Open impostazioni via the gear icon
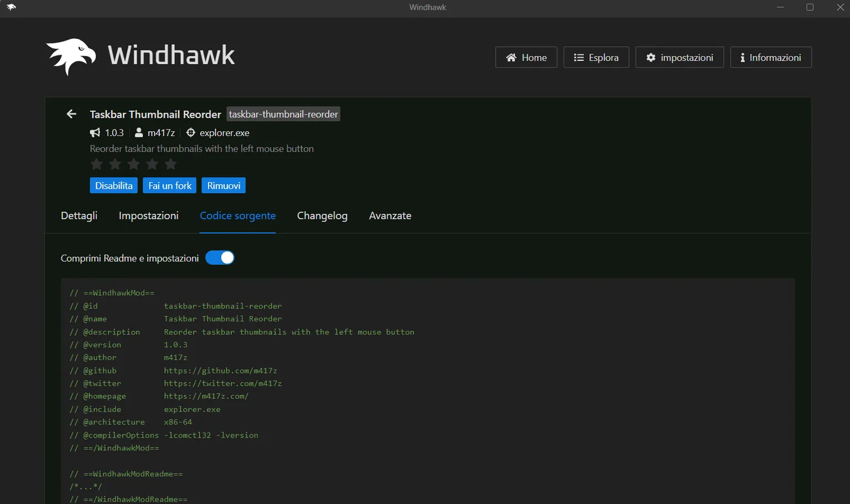The image size is (850, 504). 651,57
